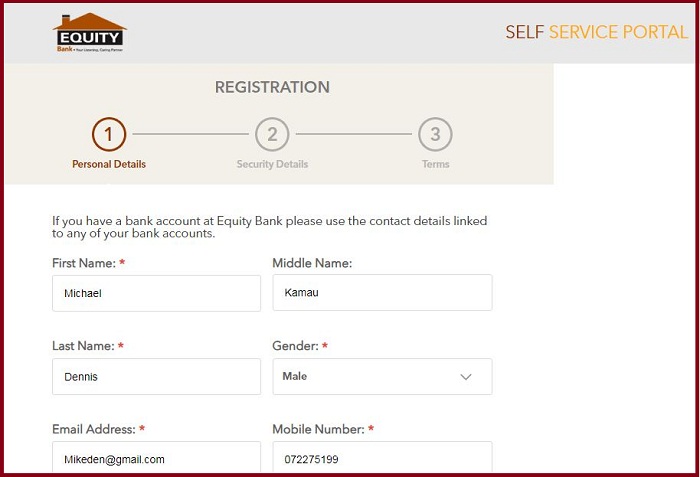Screen dimensions: 700x477
Task: Focus the Email Address input field
Action: 156,457
